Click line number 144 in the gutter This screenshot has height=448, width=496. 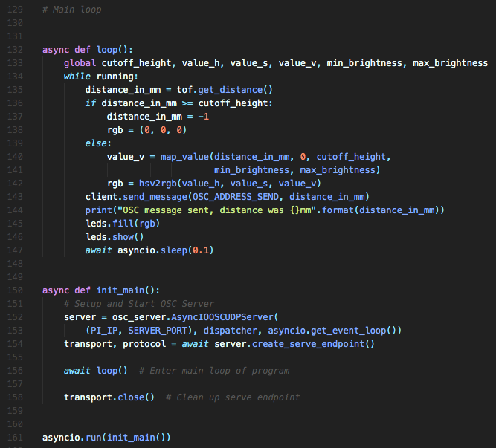15,210
